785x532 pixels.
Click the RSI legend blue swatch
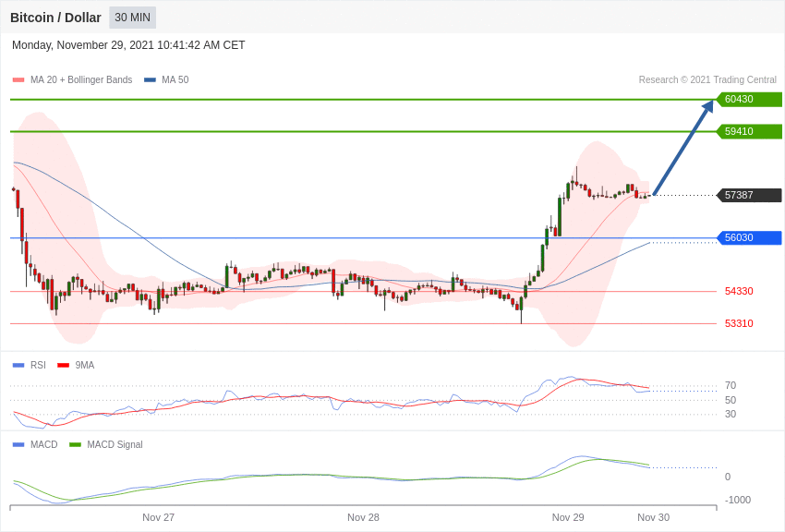pyautogui.click(x=18, y=366)
